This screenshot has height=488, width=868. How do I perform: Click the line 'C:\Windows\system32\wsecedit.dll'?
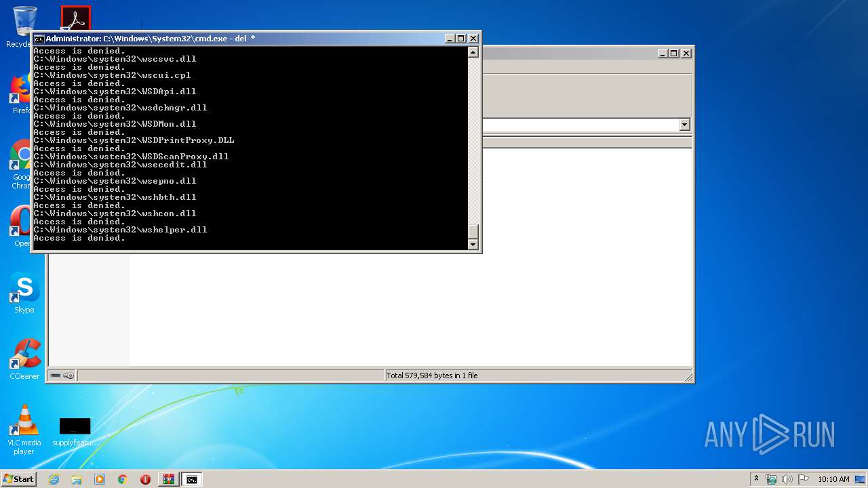tap(120, 165)
